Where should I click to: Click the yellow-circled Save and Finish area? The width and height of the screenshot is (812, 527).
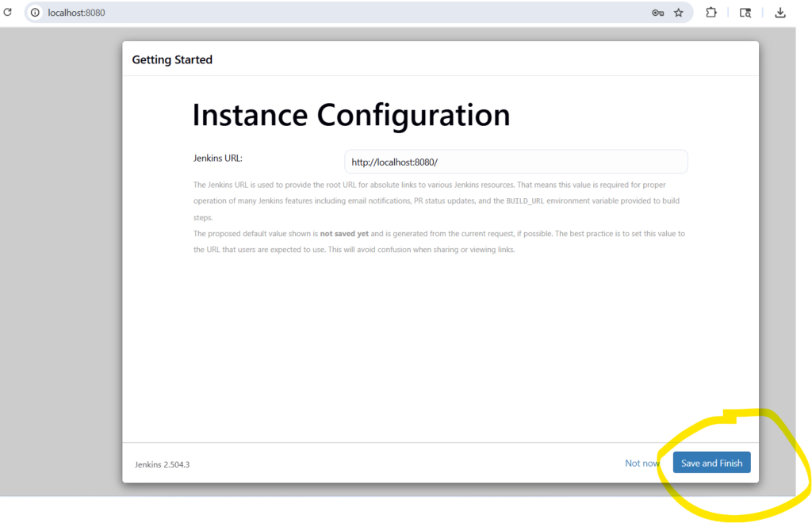[711, 462]
